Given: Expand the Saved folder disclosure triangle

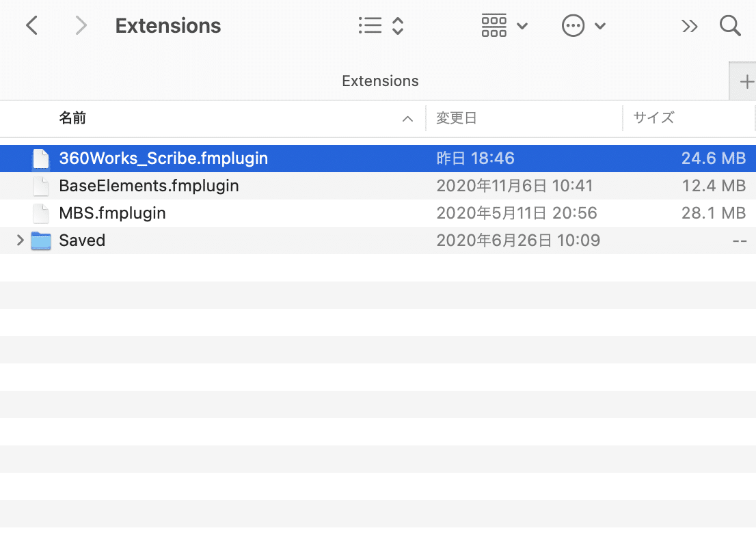Looking at the screenshot, I should click(18, 240).
